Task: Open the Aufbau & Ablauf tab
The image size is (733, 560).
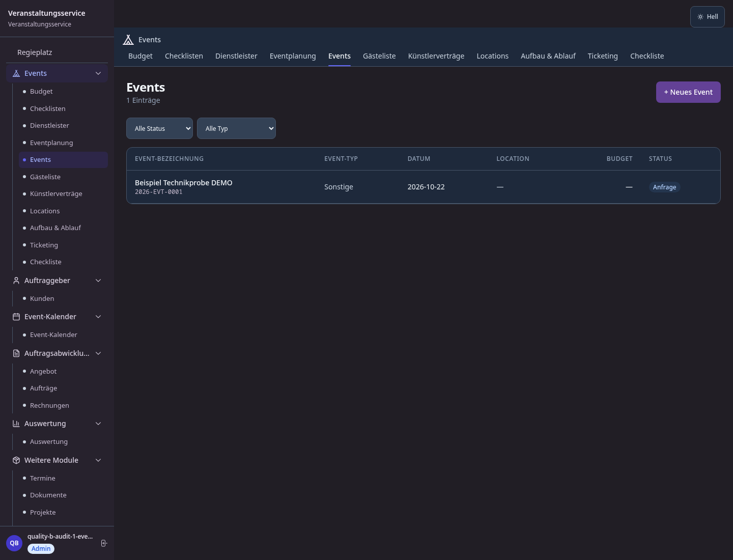Action: [x=548, y=56]
